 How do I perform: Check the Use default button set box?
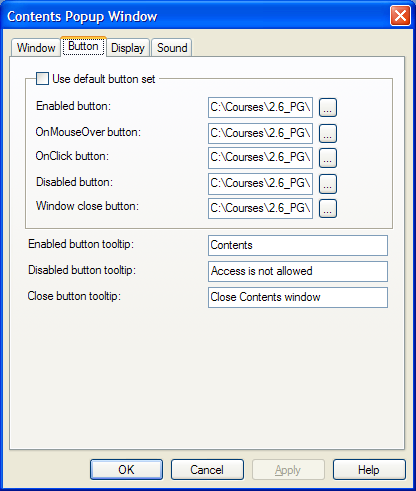[x=42, y=79]
